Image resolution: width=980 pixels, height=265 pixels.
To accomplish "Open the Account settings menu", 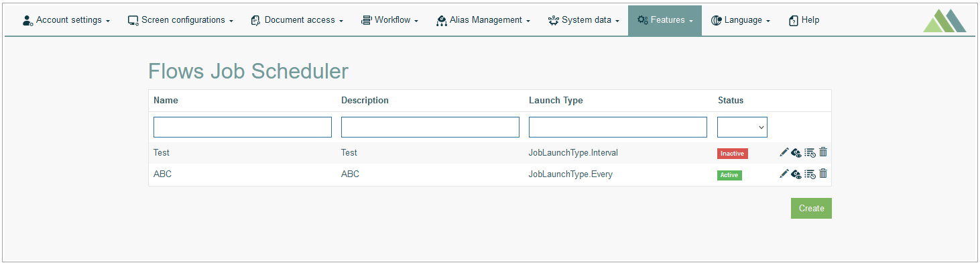I will coord(66,20).
